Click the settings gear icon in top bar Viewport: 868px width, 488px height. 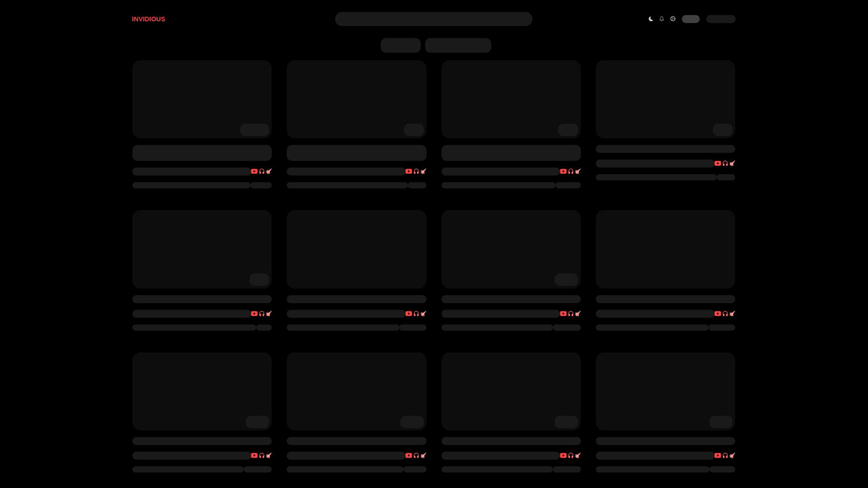click(x=672, y=19)
